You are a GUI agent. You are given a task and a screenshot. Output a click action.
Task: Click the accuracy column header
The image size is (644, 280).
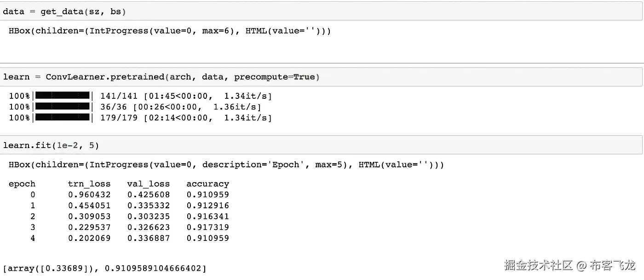[207, 184]
